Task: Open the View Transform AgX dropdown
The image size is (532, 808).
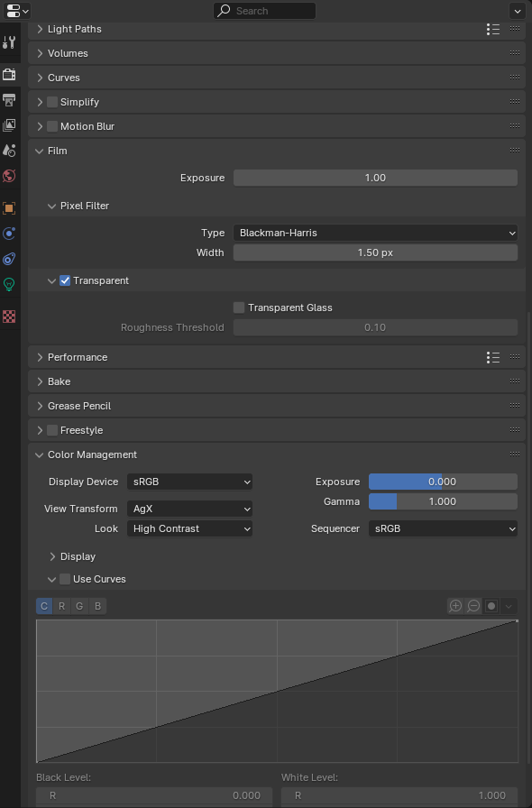Action: tap(189, 509)
